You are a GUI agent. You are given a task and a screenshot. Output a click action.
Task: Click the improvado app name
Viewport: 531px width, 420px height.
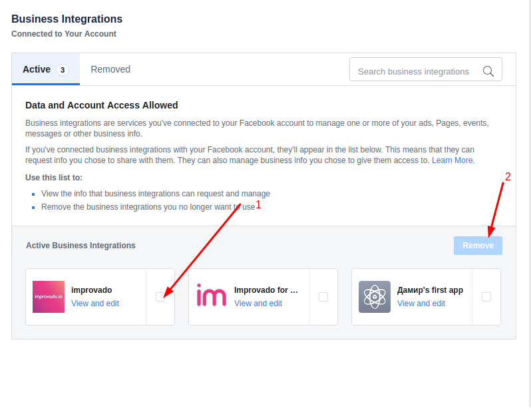point(91,290)
